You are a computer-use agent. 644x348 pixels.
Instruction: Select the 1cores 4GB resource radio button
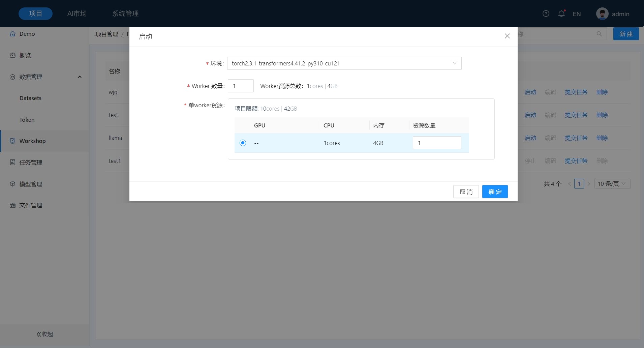[x=243, y=143]
